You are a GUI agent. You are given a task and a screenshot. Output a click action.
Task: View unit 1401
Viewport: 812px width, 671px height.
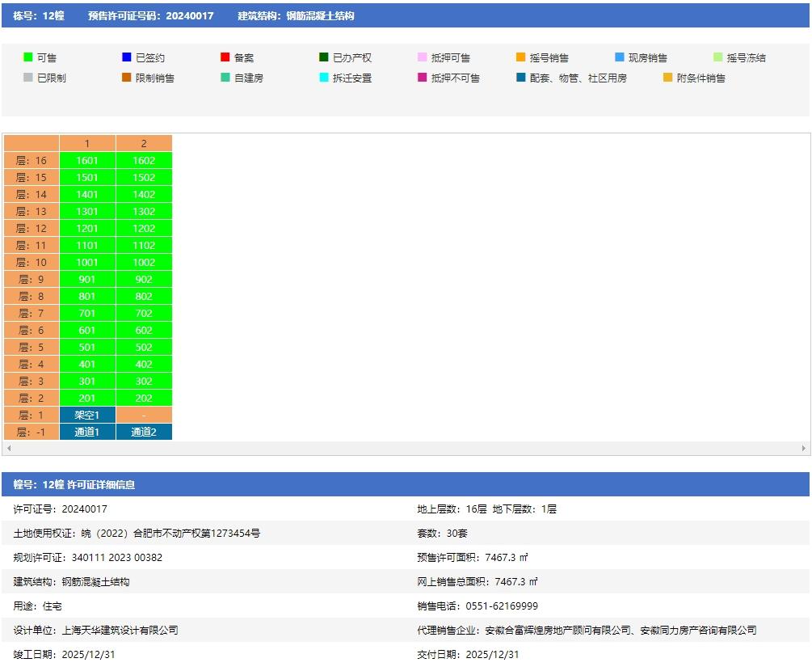click(x=87, y=194)
